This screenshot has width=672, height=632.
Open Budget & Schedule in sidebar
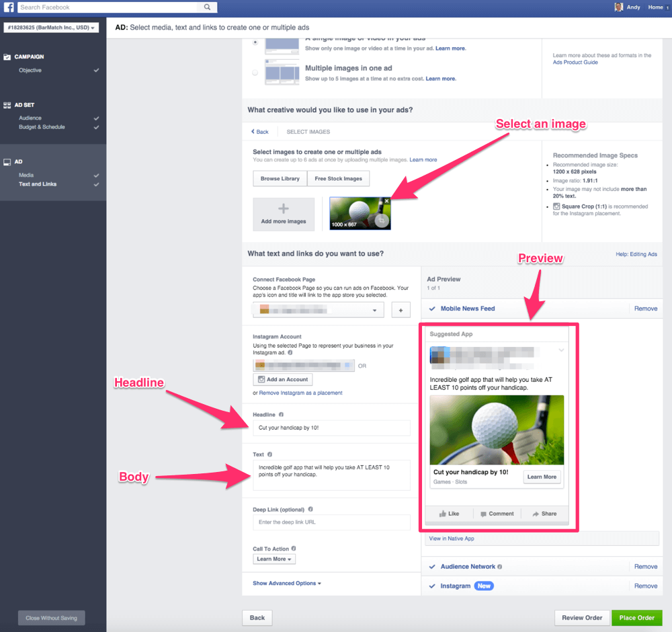click(x=42, y=127)
